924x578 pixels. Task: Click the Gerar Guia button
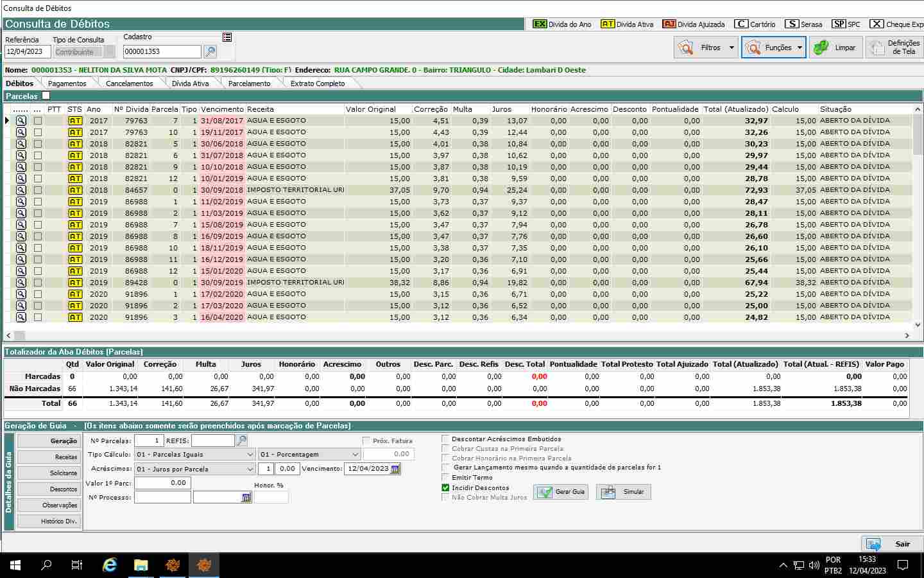(561, 492)
